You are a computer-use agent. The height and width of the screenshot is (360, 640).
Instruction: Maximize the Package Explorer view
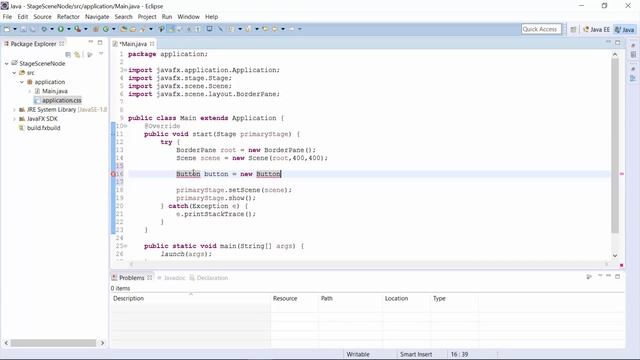click(x=100, y=42)
